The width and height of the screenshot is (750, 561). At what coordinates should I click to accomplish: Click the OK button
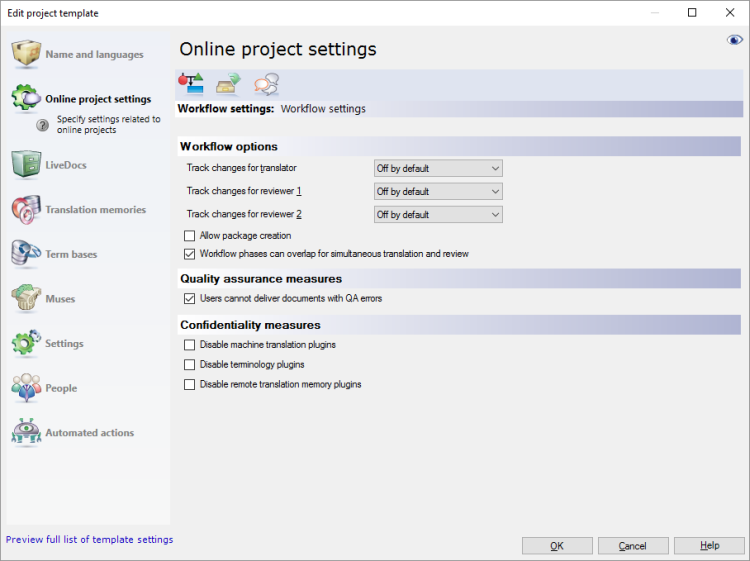tap(557, 546)
